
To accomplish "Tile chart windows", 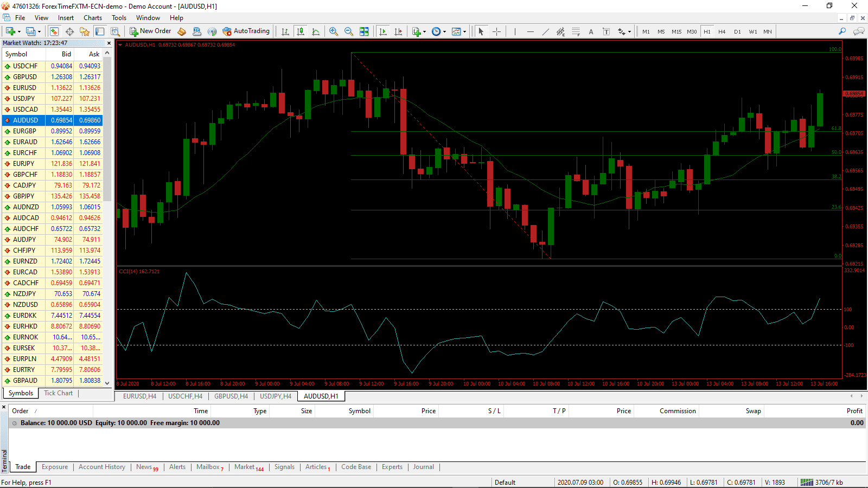I will coord(365,31).
